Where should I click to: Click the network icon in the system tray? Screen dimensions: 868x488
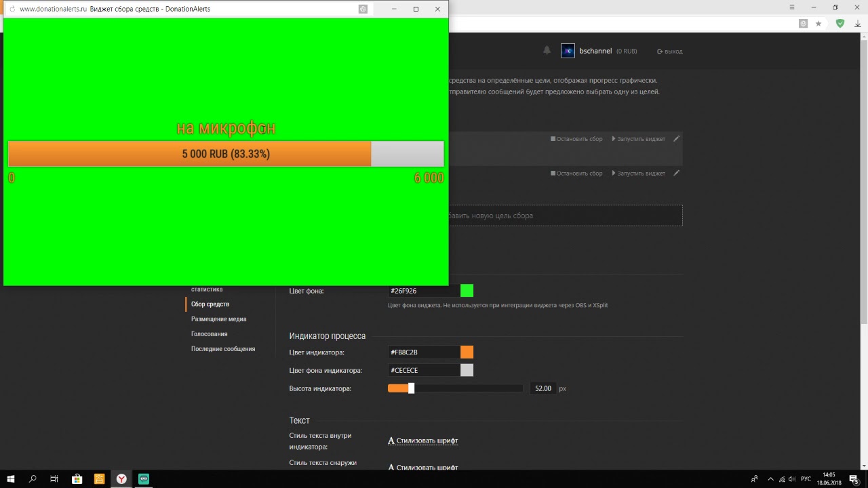782,479
